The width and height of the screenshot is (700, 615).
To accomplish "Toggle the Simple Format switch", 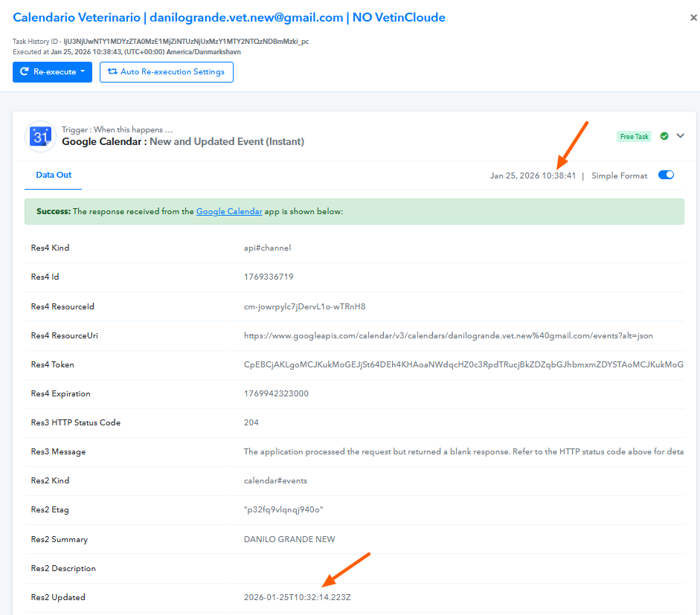I will click(666, 176).
